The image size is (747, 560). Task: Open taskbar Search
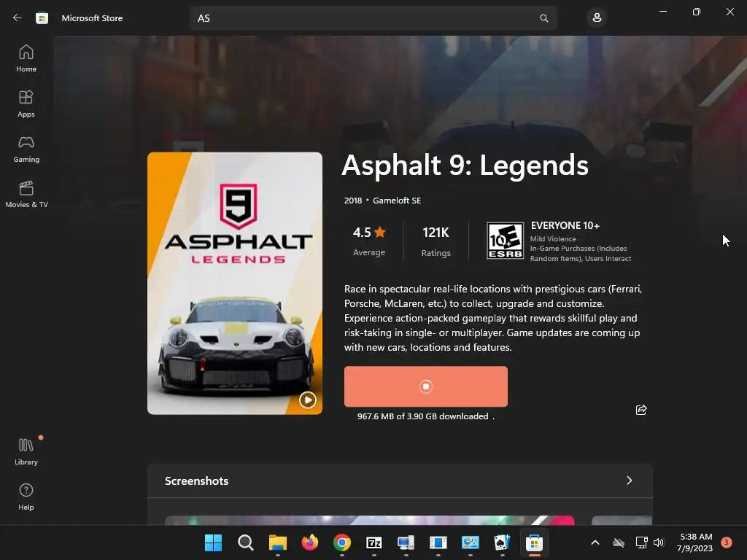[x=245, y=542]
